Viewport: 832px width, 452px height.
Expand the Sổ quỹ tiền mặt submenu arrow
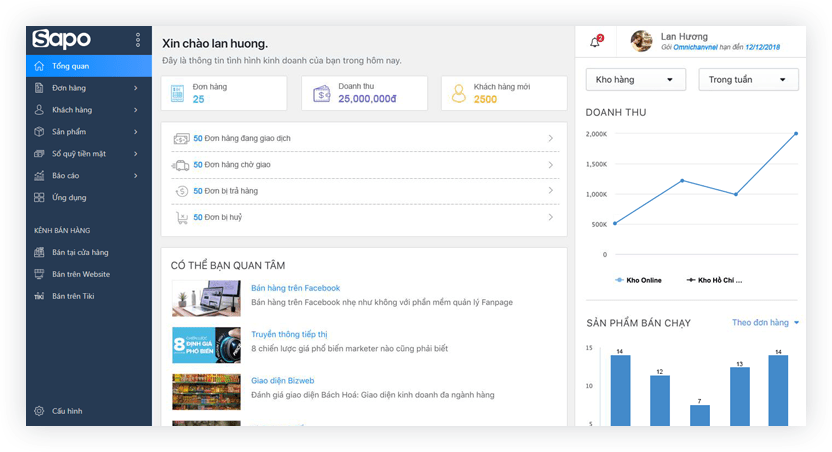[136, 153]
